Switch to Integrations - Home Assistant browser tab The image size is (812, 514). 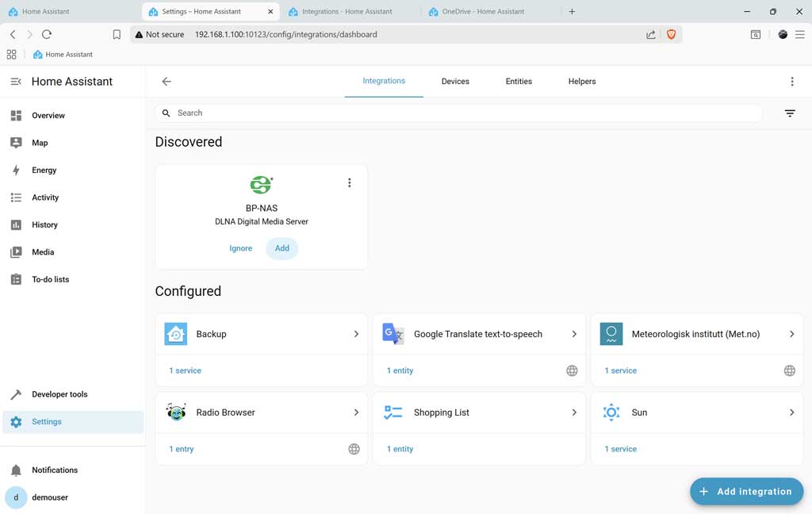(347, 11)
